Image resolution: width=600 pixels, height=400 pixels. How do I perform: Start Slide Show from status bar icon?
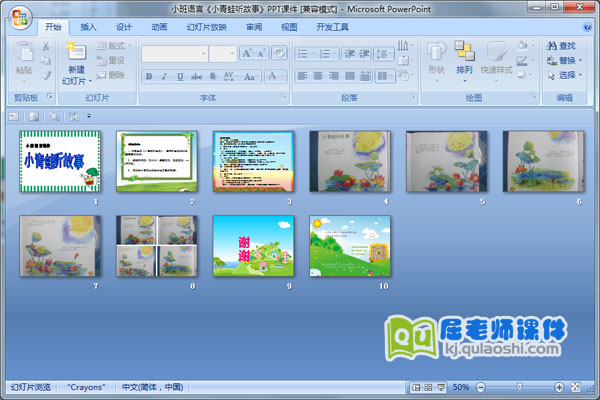[x=441, y=387]
